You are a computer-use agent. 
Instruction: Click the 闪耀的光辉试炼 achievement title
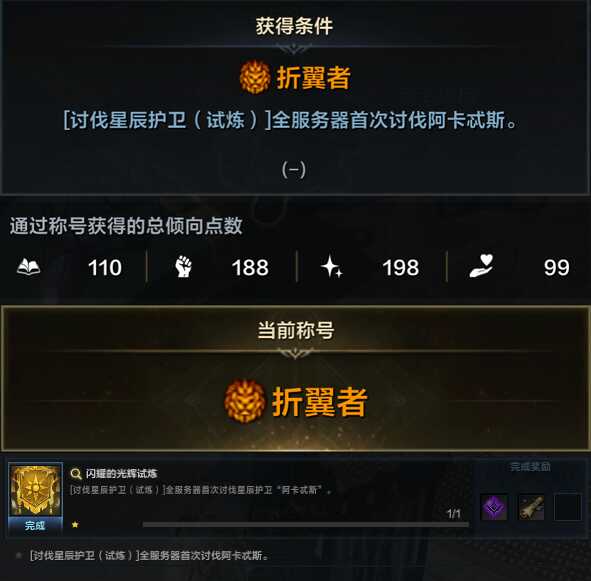[121, 474]
